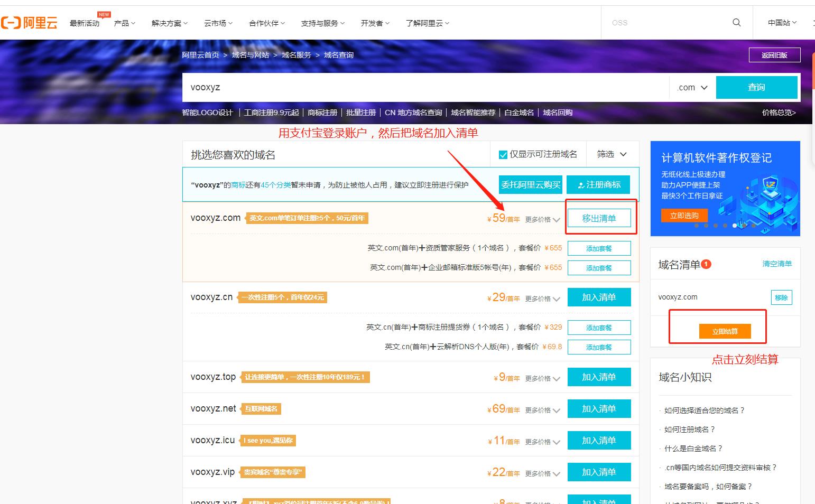Toggle the 仅显示可注册域名 checkbox

pos(502,154)
